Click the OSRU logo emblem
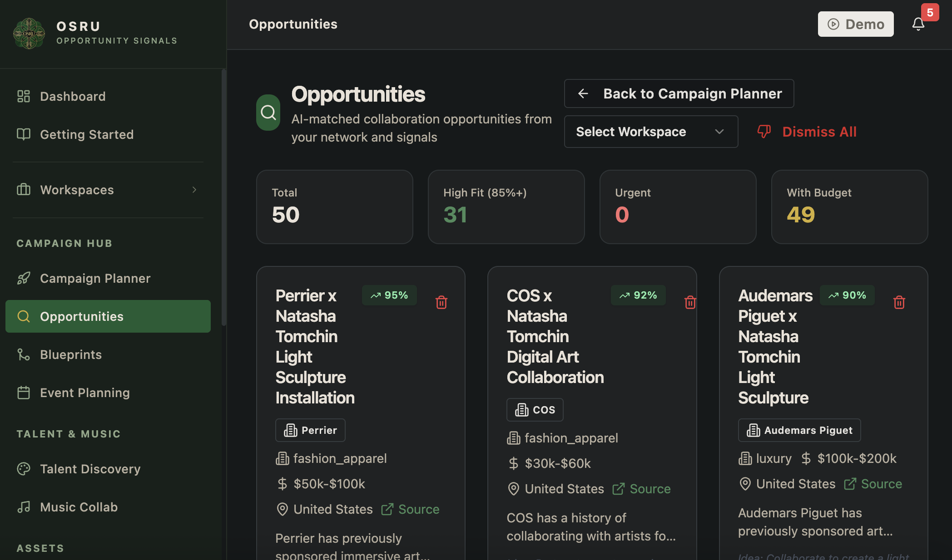Image resolution: width=952 pixels, height=560 pixels. 29,33
